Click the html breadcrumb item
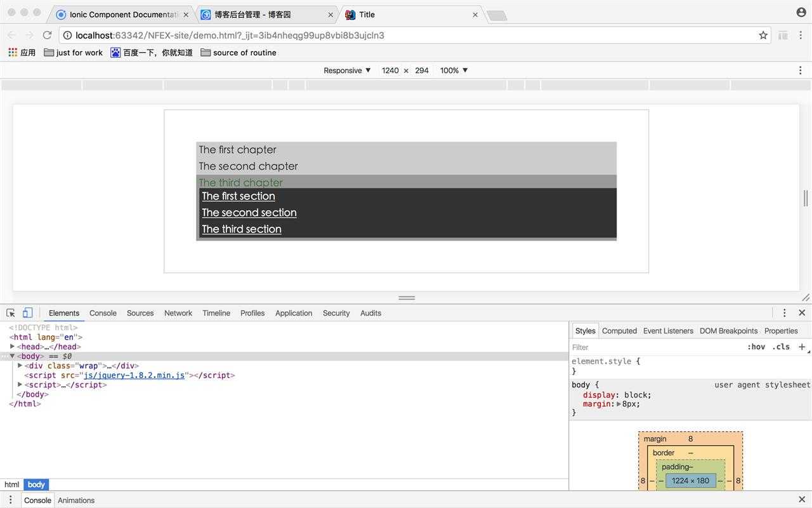The width and height of the screenshot is (812, 508). 12,485
